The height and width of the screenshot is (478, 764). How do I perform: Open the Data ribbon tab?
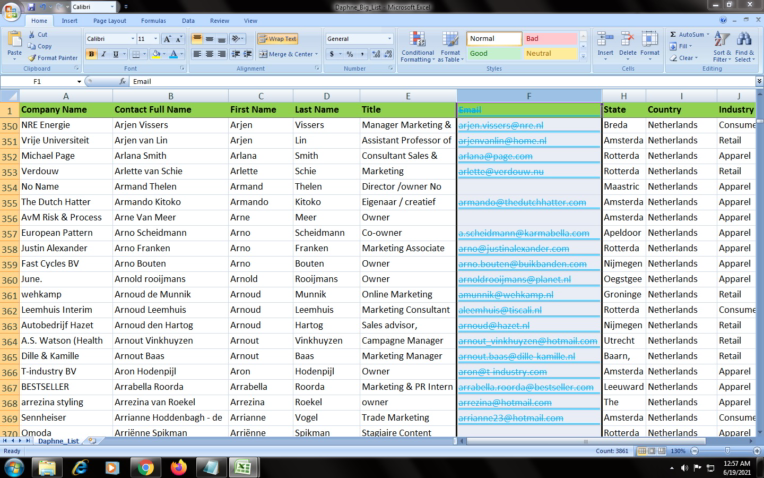188,21
